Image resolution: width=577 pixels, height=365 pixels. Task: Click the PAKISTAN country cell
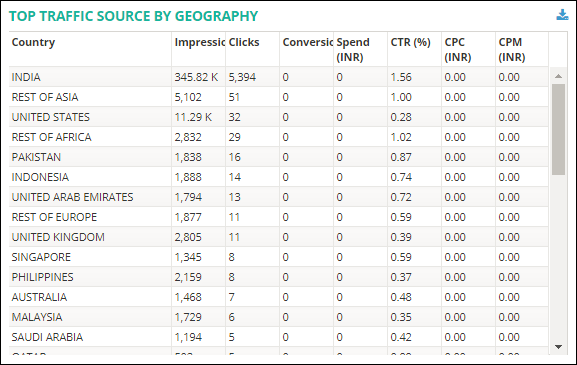(x=90, y=157)
